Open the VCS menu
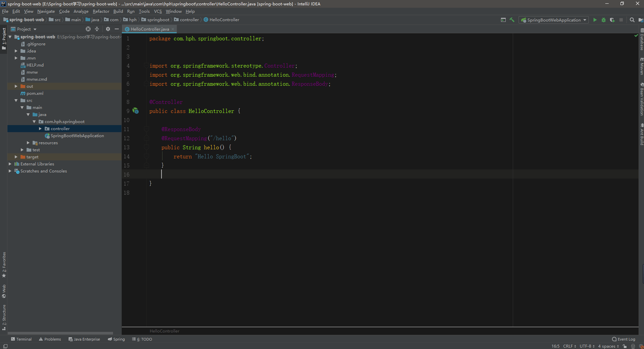 tap(158, 11)
